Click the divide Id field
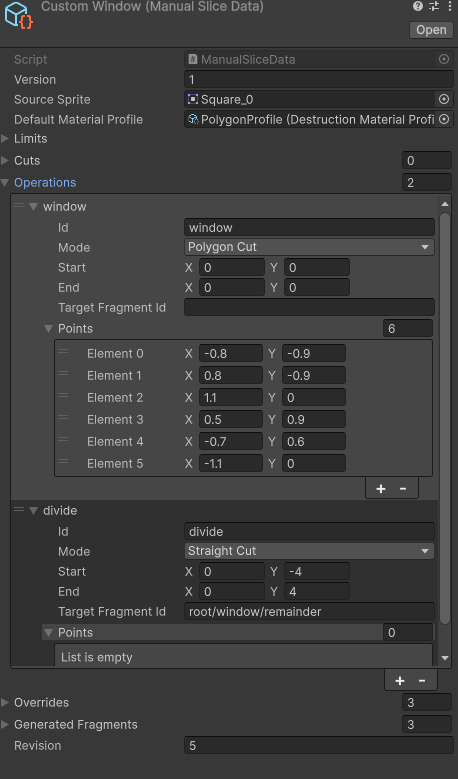The width and height of the screenshot is (458, 779). (x=309, y=532)
